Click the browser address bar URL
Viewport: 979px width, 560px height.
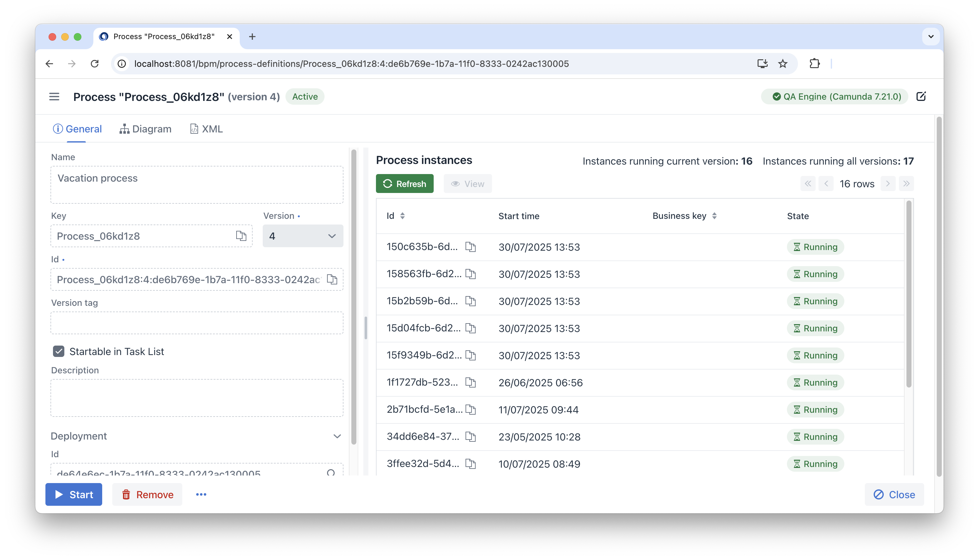pyautogui.click(x=351, y=63)
